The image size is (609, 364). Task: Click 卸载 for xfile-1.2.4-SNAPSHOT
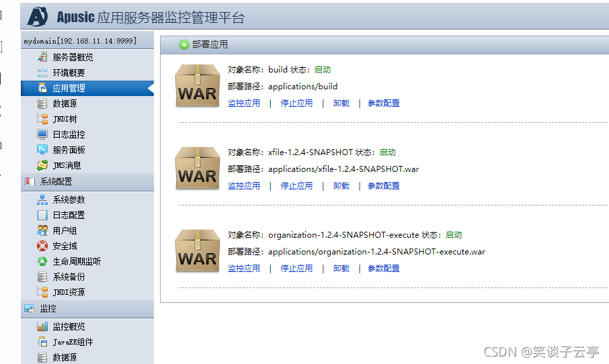tap(341, 186)
